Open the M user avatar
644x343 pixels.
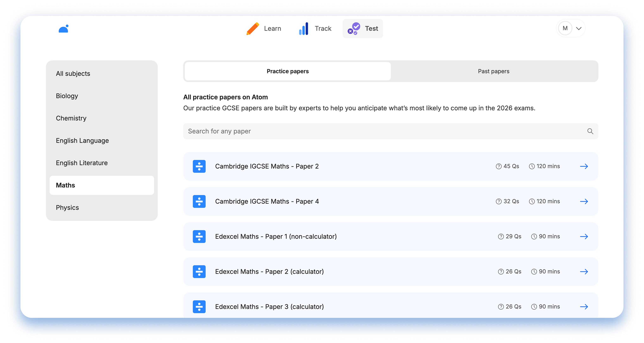(565, 28)
